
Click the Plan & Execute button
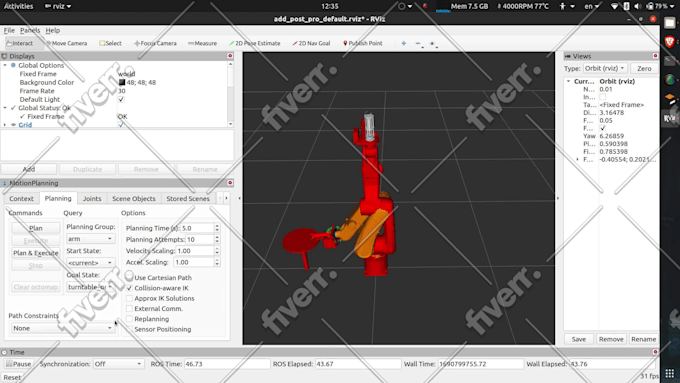(36, 253)
